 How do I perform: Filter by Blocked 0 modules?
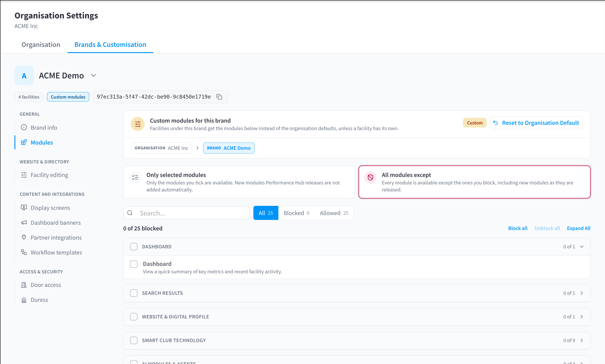[x=297, y=213]
